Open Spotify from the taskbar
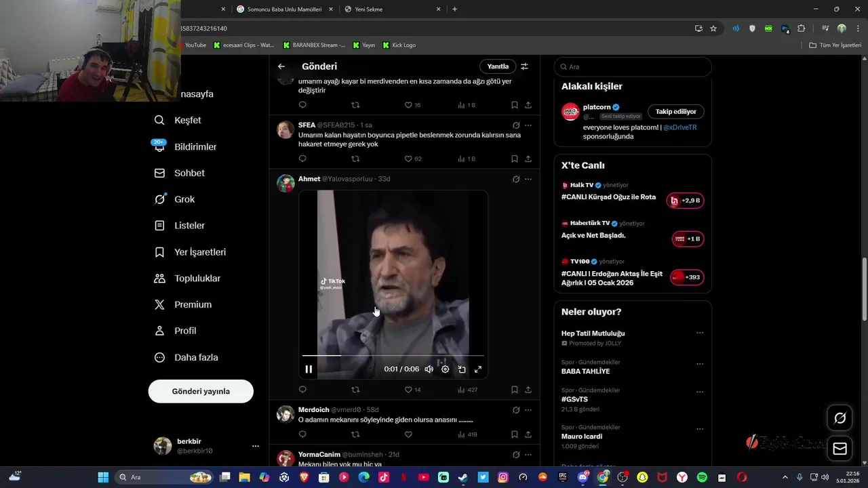 [702, 477]
